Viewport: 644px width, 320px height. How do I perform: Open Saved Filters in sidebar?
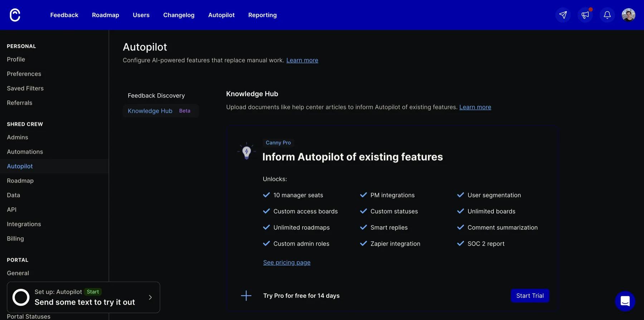[25, 88]
